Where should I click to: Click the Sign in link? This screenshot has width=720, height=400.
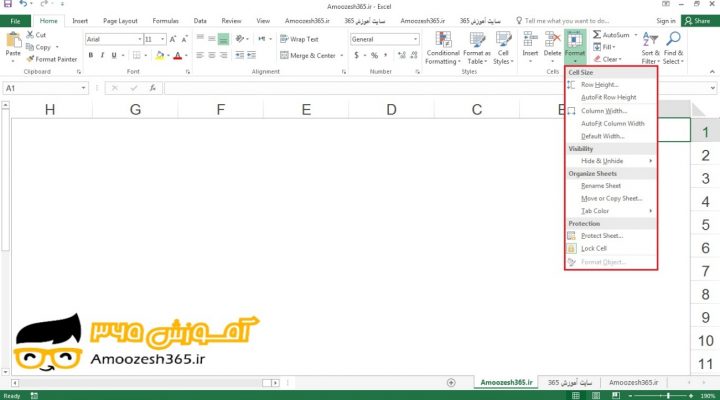[666, 21]
